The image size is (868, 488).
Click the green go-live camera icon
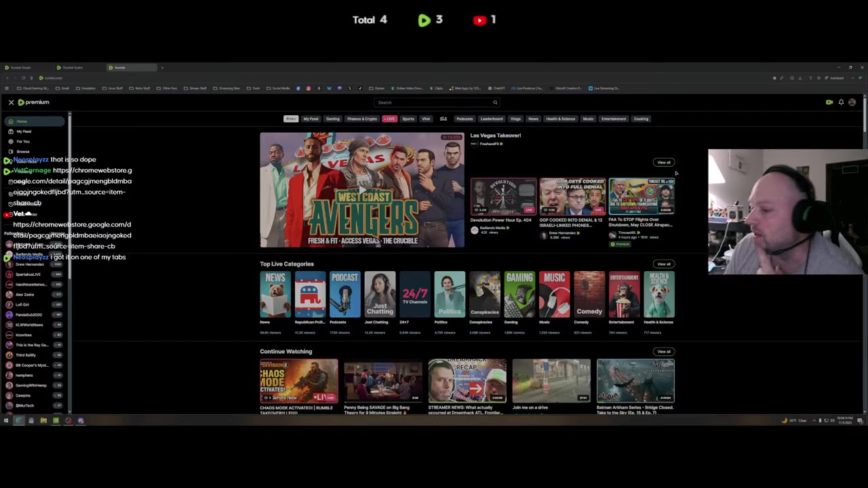(x=829, y=102)
